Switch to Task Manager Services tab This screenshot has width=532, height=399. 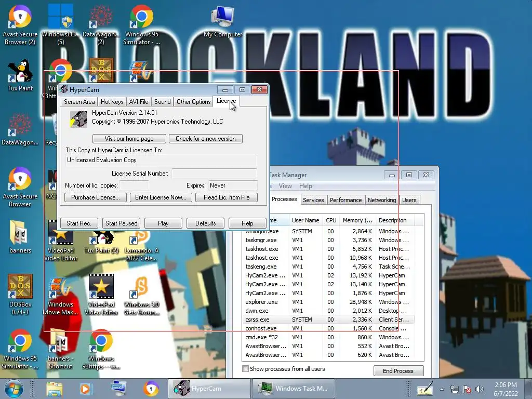coord(313,200)
